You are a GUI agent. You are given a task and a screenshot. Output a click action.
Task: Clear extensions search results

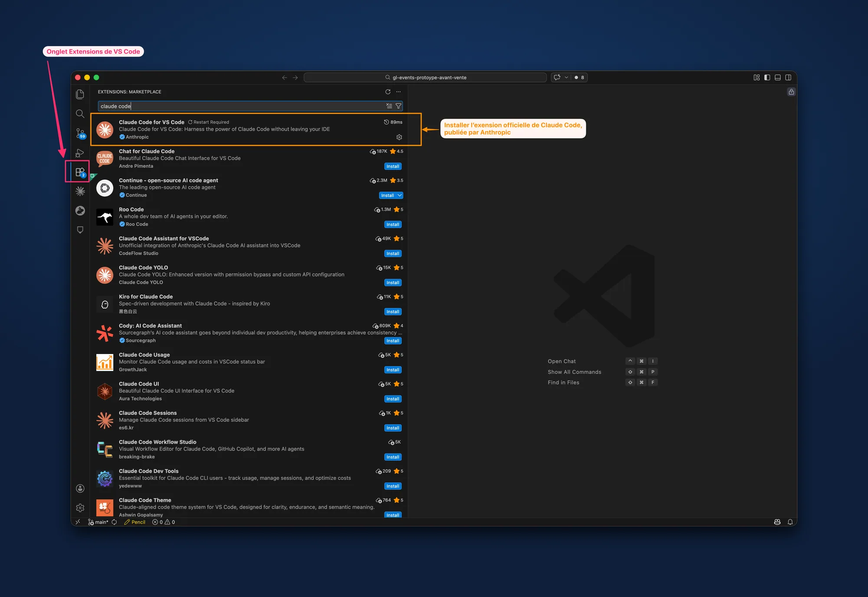pyautogui.click(x=389, y=106)
